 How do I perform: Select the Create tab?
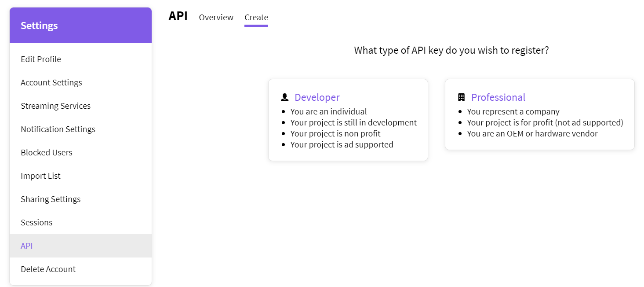tap(256, 18)
